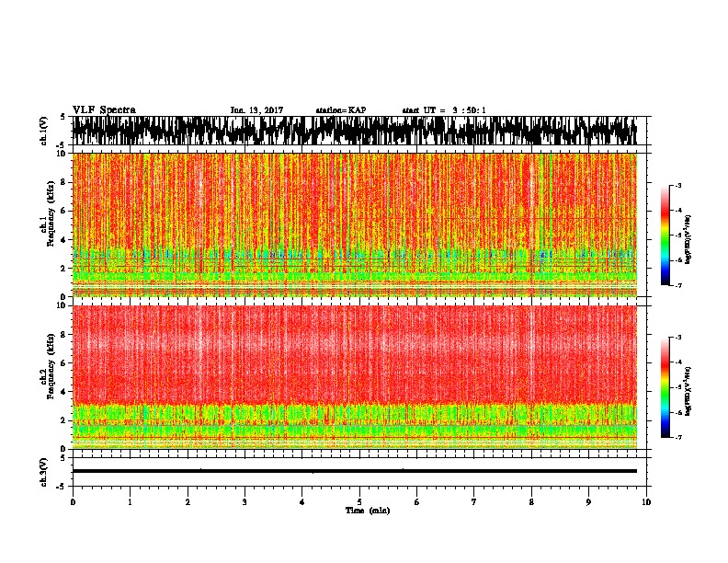Click the "-5" volt tick of ch.3(V) axis

click(62, 487)
